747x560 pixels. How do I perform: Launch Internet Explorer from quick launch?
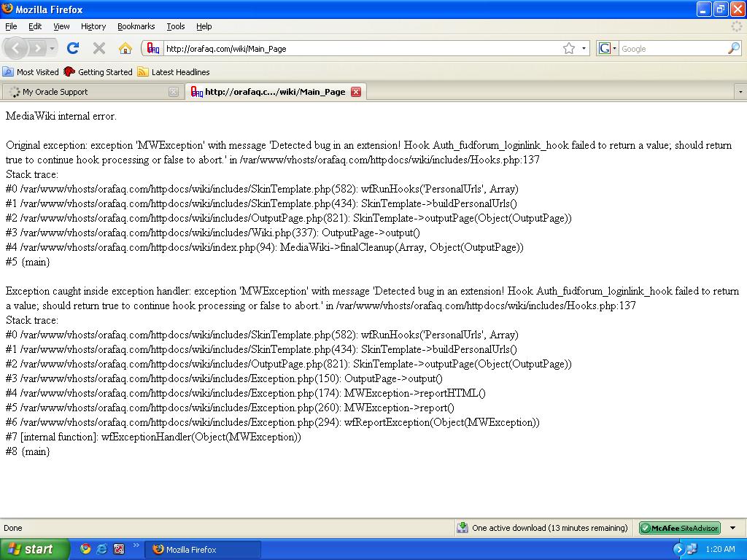[102, 549]
